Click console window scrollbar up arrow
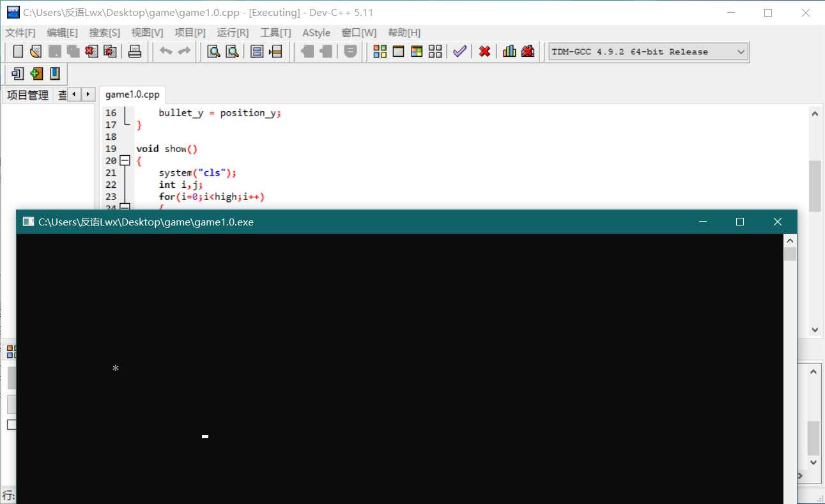825x504 pixels. (x=790, y=241)
